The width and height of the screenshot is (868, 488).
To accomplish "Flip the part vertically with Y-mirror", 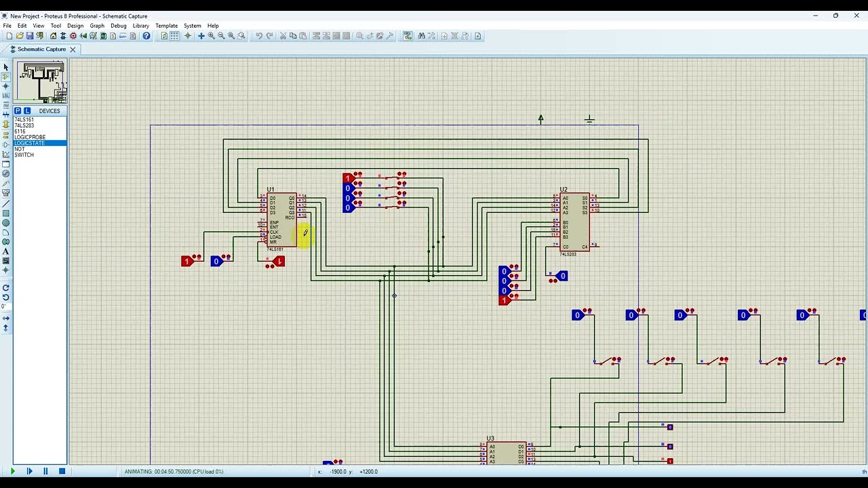I will [6, 328].
